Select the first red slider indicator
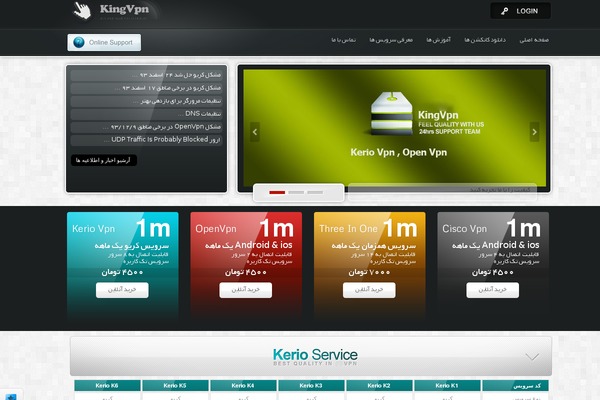The width and height of the screenshot is (600, 400). tap(277, 193)
